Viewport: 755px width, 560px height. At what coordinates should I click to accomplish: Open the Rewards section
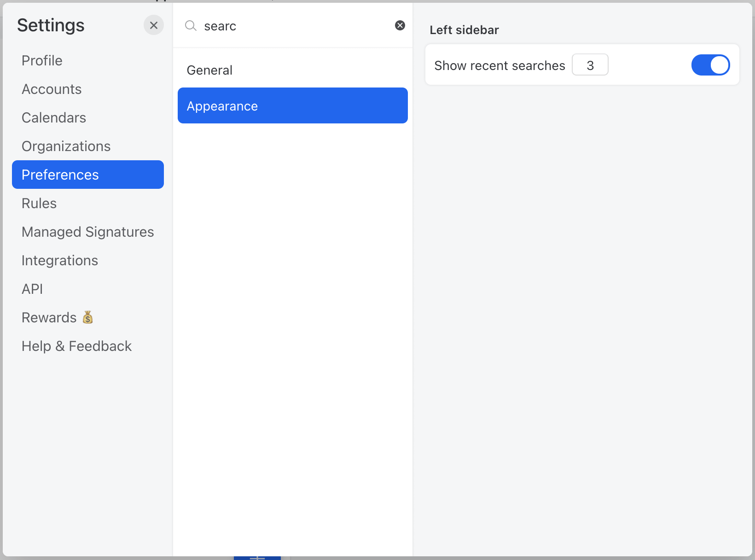click(x=49, y=317)
